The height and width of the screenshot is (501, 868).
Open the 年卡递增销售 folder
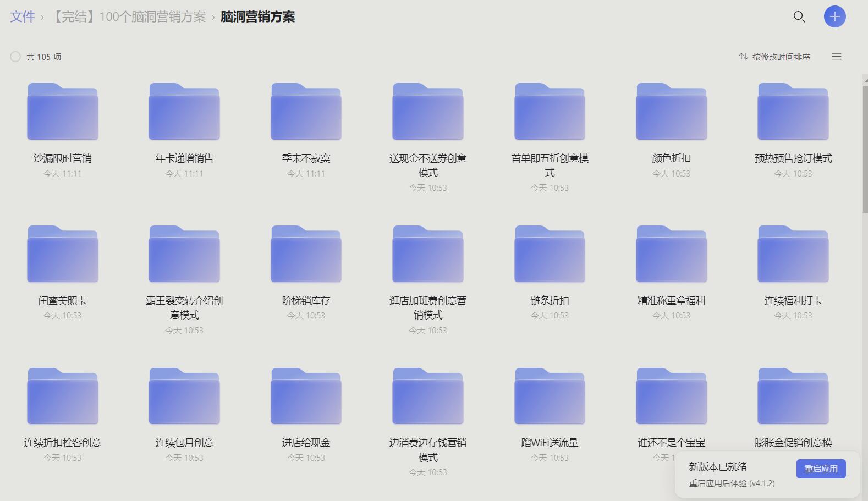[184, 112]
